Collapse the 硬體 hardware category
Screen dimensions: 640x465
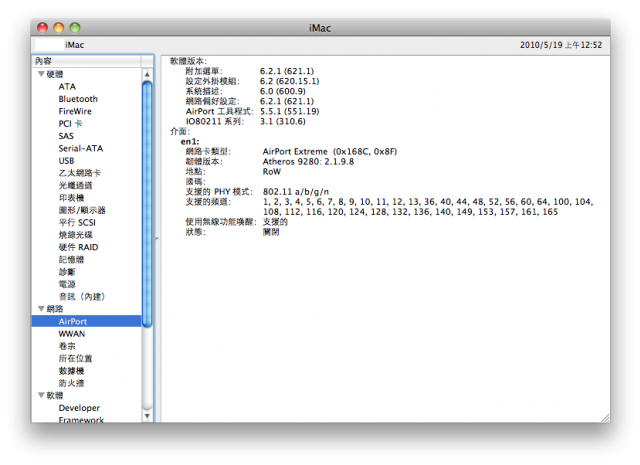click(41, 74)
